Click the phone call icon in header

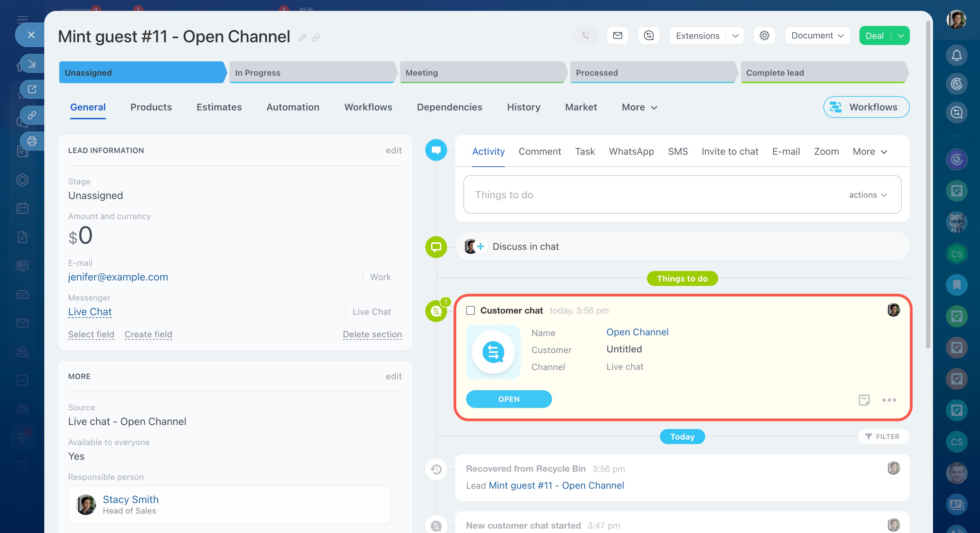pos(586,35)
